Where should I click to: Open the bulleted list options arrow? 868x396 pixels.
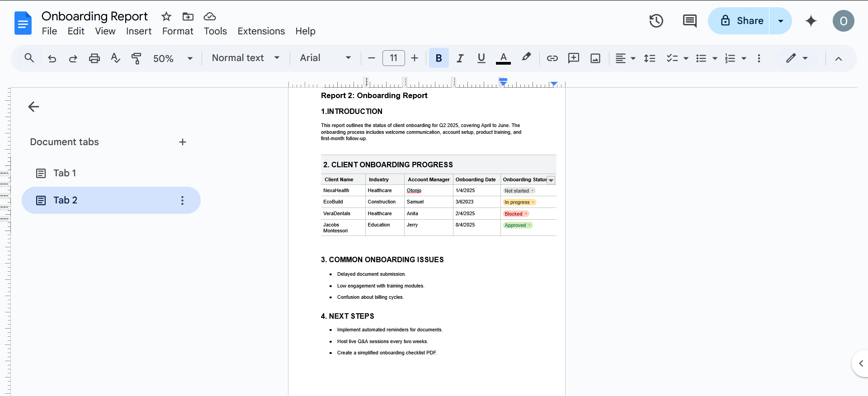coord(715,58)
